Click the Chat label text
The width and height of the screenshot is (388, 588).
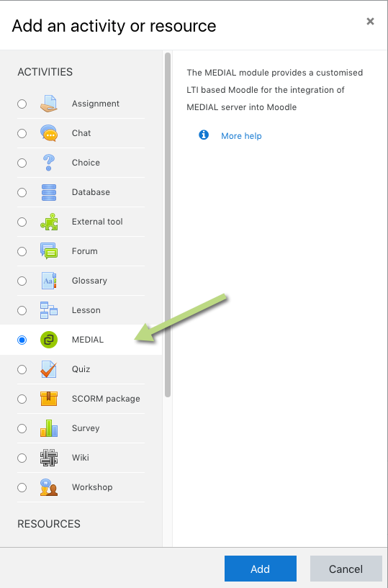[x=81, y=133]
